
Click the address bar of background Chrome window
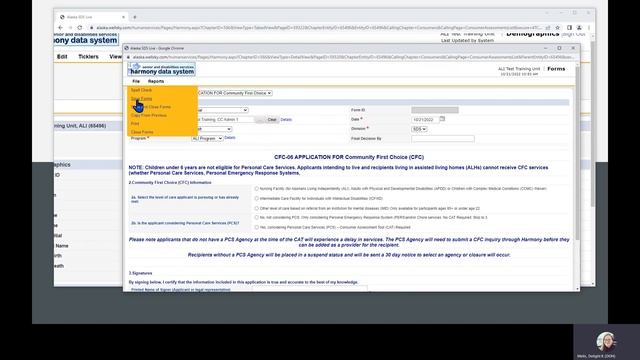(x=318, y=28)
